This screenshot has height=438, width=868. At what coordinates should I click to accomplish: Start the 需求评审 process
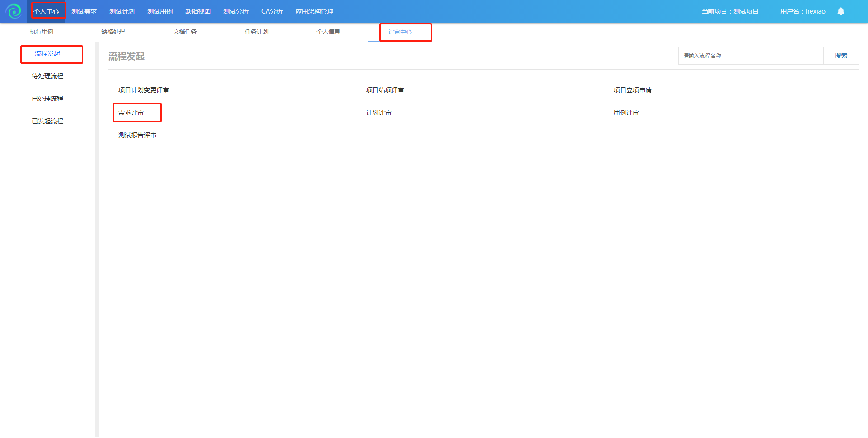(x=131, y=113)
